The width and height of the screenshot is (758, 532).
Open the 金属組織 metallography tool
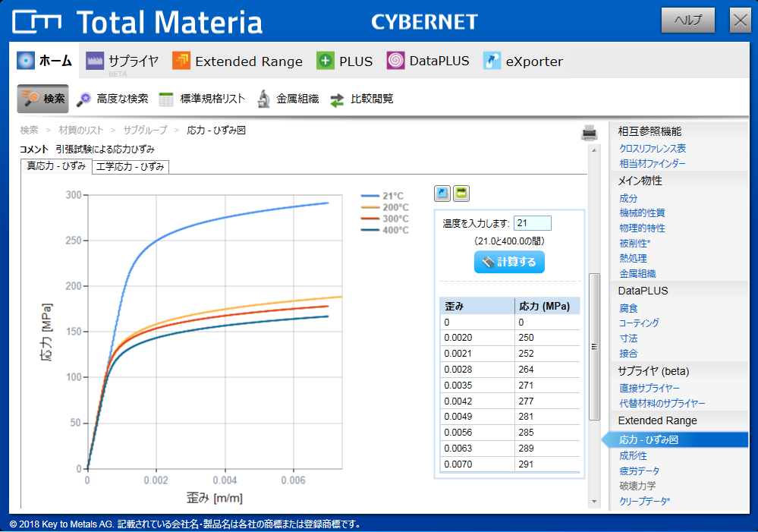pos(288,99)
